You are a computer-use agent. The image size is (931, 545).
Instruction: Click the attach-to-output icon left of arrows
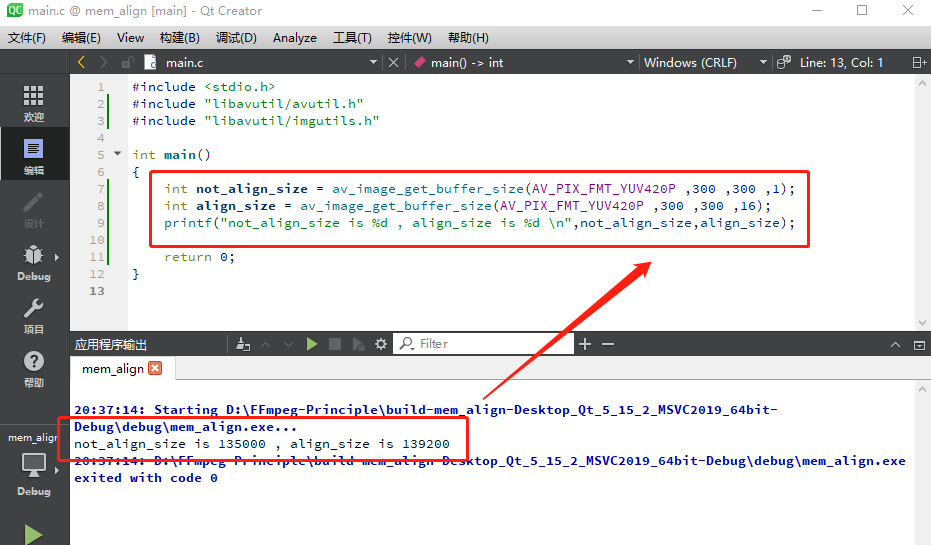point(243,344)
